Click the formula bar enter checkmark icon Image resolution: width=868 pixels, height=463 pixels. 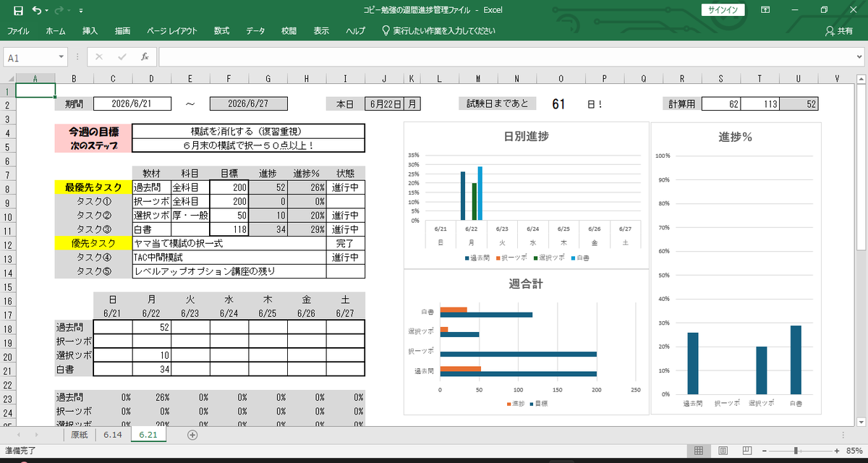(122, 57)
